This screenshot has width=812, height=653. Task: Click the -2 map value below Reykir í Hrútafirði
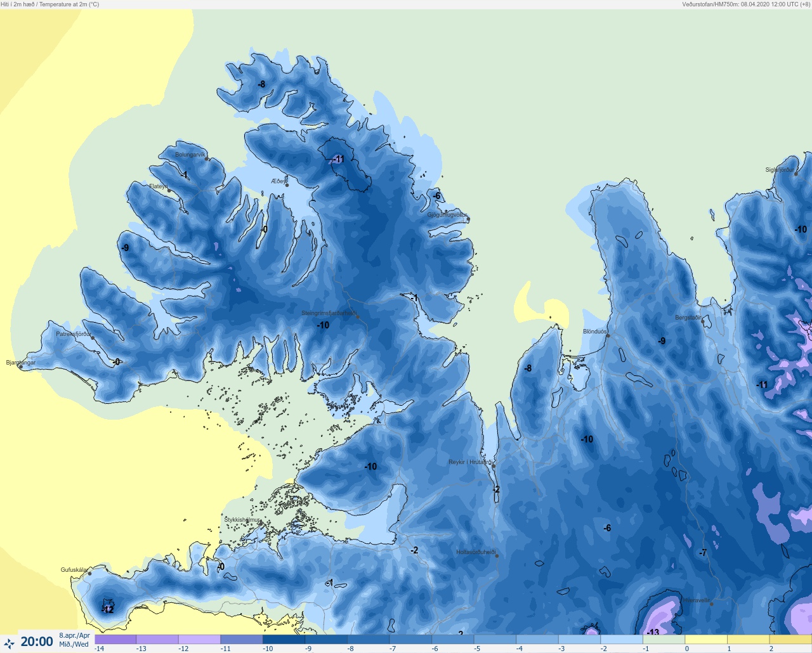tap(496, 489)
